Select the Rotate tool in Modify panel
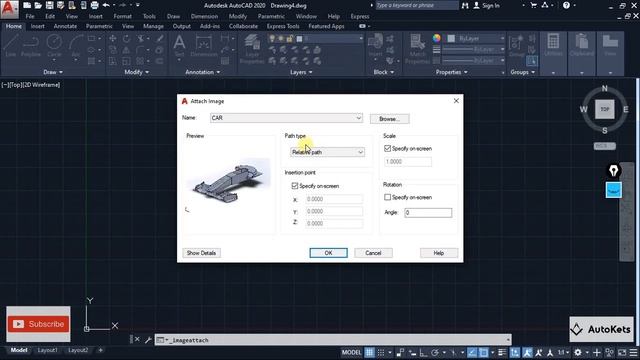This screenshot has width=640, height=360. [127, 38]
